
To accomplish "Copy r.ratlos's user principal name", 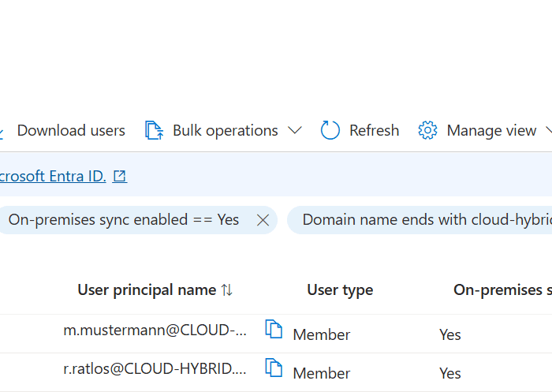I will (274, 368).
